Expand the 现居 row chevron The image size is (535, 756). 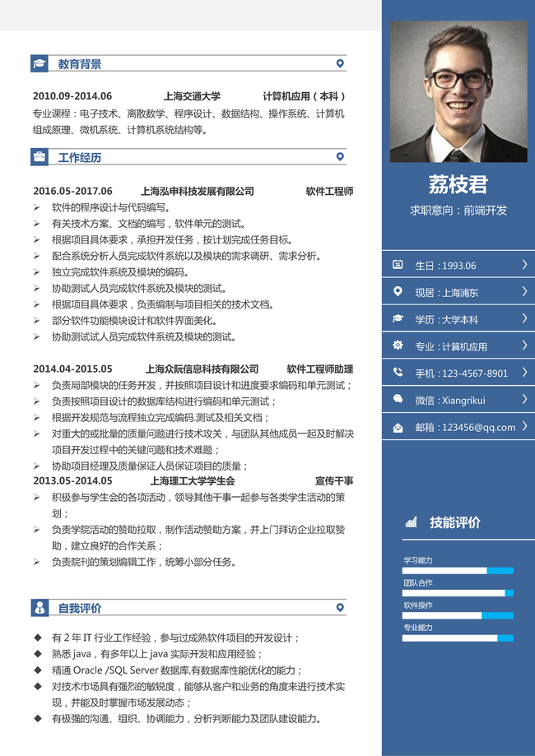(x=525, y=291)
